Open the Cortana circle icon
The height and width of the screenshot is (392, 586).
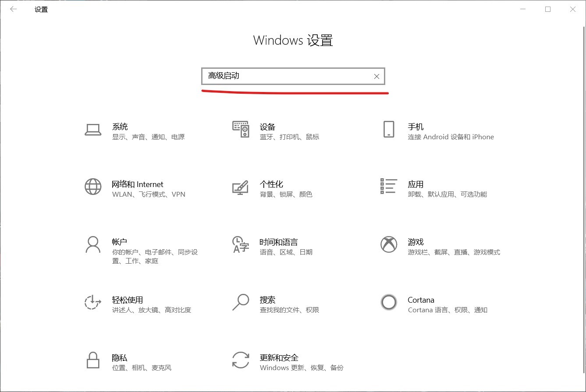pos(389,303)
